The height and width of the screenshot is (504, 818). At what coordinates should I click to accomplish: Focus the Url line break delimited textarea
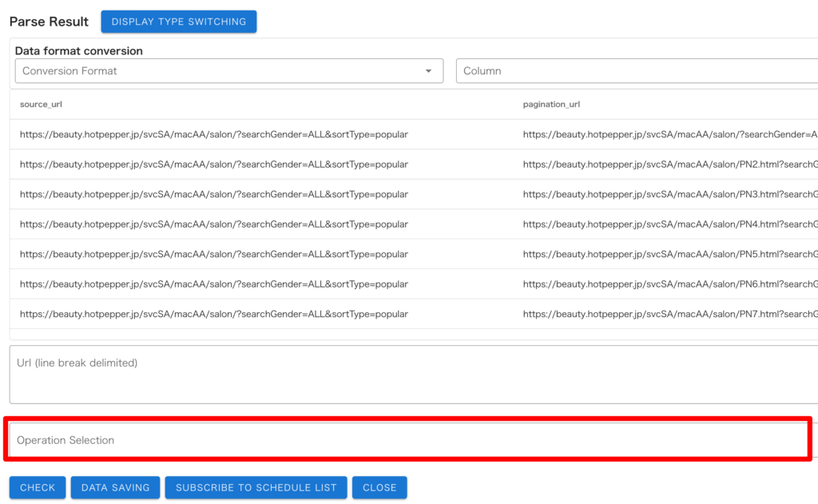[411, 375]
